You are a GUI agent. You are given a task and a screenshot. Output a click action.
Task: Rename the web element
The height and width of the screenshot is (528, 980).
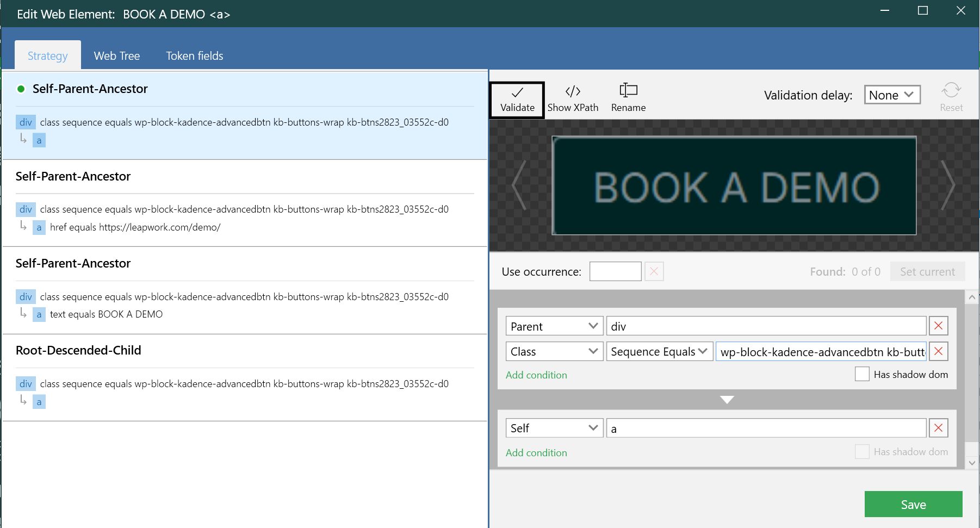[x=628, y=99]
